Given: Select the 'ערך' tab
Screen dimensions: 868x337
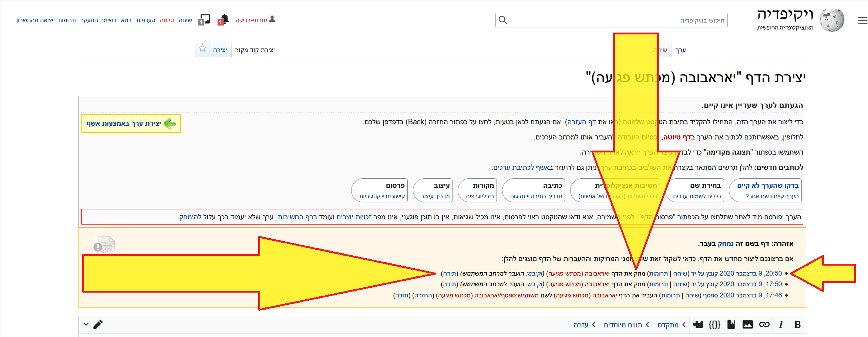Looking at the screenshot, I should coord(681,50).
